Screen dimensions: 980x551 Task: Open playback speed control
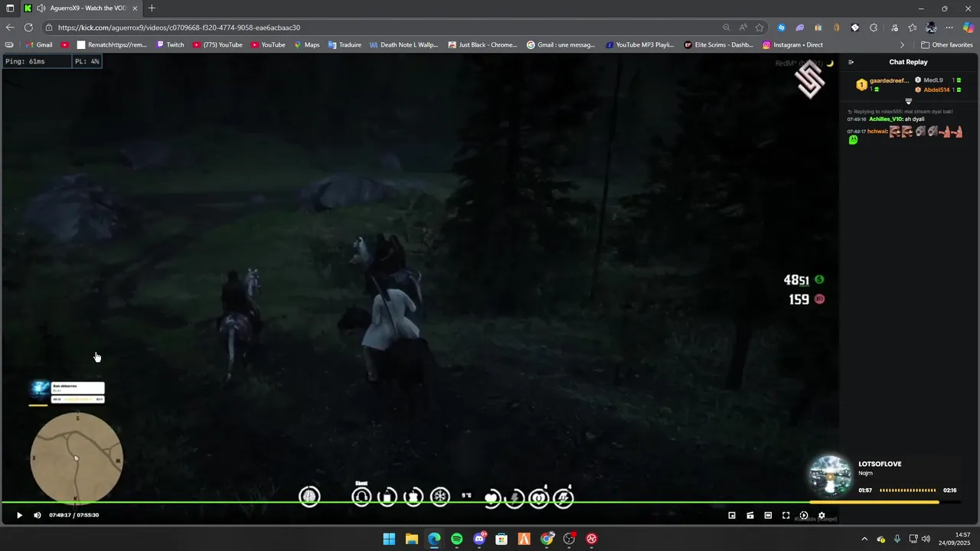click(x=804, y=516)
